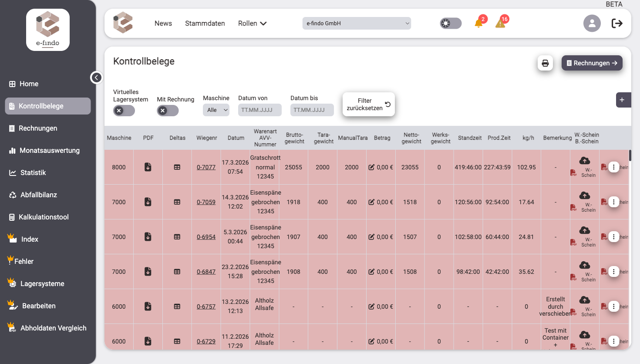Expand the Rollen menu
640x364 pixels.
[252, 24]
